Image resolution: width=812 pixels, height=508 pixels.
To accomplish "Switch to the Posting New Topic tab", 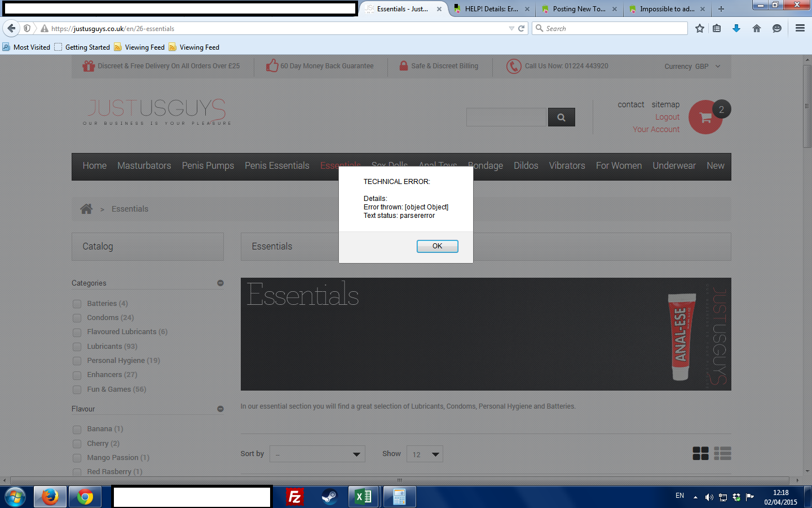I will [x=579, y=9].
